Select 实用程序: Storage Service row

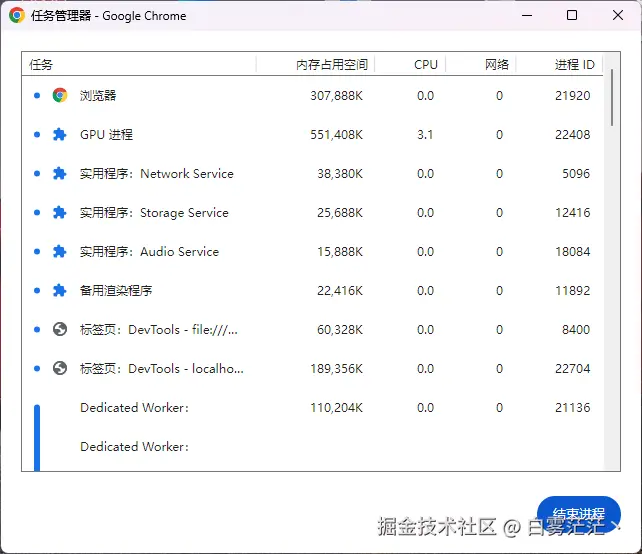312,213
